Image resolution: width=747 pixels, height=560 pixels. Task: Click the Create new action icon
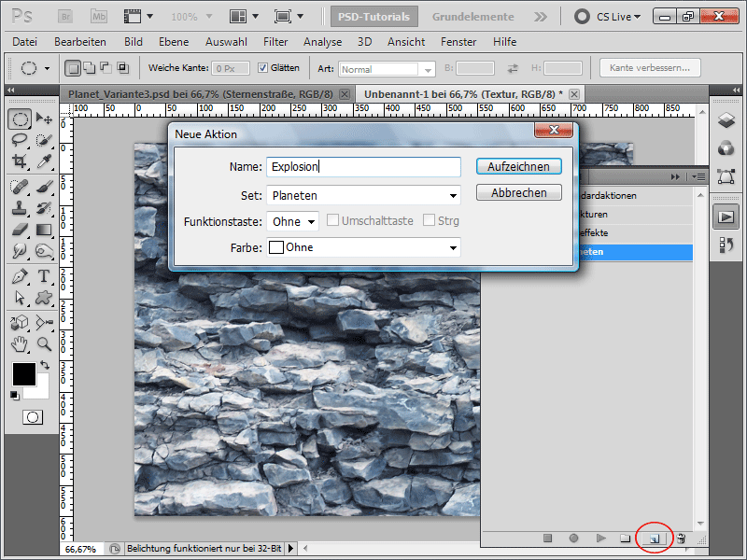click(655, 539)
